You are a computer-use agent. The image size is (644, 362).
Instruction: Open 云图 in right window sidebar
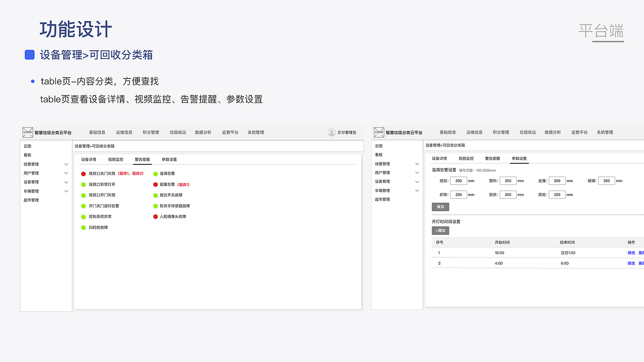pyautogui.click(x=379, y=146)
